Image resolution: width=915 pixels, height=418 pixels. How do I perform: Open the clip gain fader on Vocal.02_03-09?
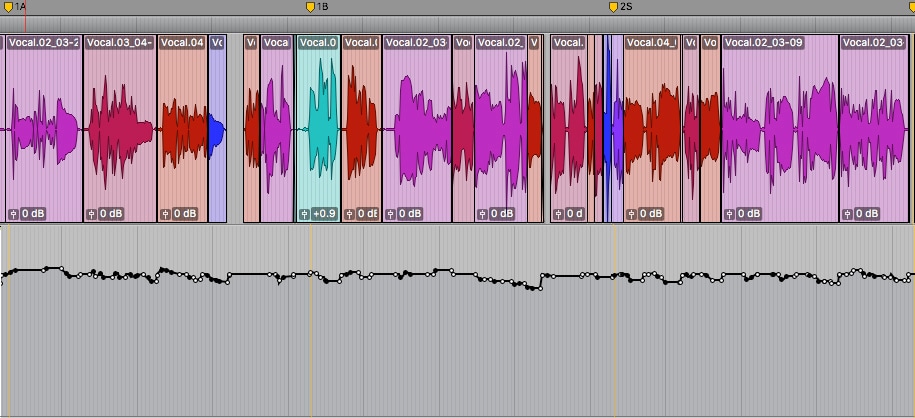730,214
